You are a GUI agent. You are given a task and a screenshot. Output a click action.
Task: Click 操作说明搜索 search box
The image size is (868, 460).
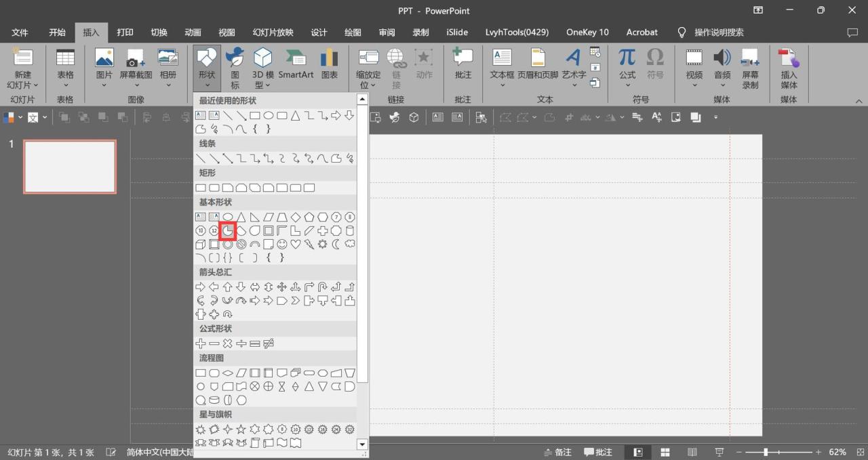click(x=718, y=32)
